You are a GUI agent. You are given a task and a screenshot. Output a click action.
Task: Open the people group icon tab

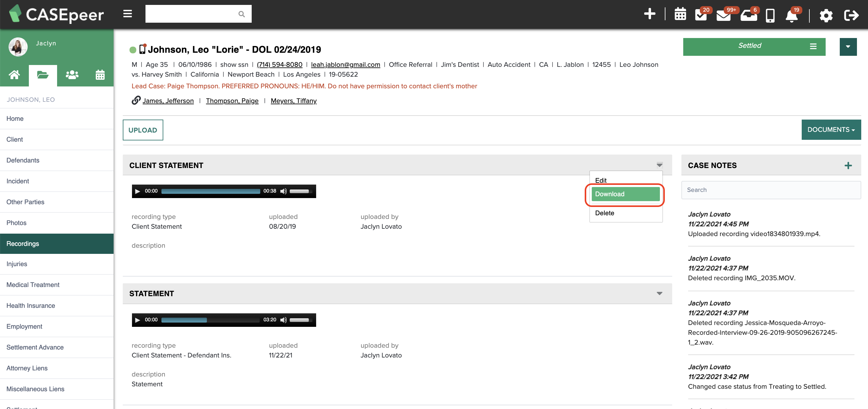pyautogui.click(x=72, y=75)
